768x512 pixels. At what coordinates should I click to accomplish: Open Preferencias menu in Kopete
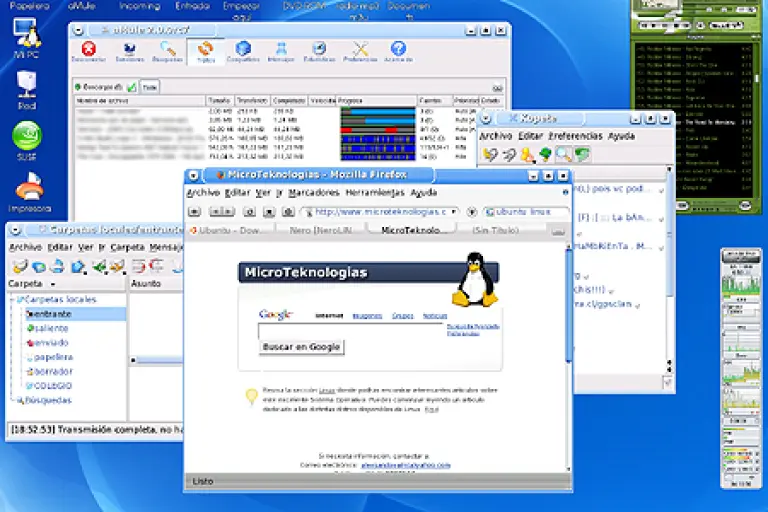[575, 136]
